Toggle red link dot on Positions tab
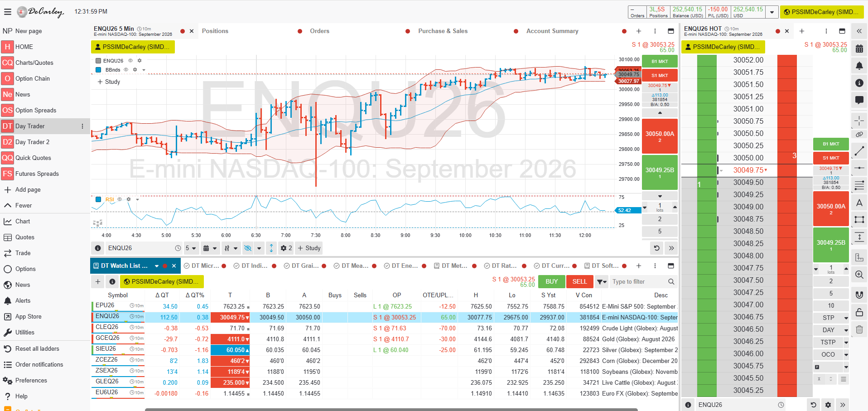The image size is (868, 411). (x=300, y=31)
